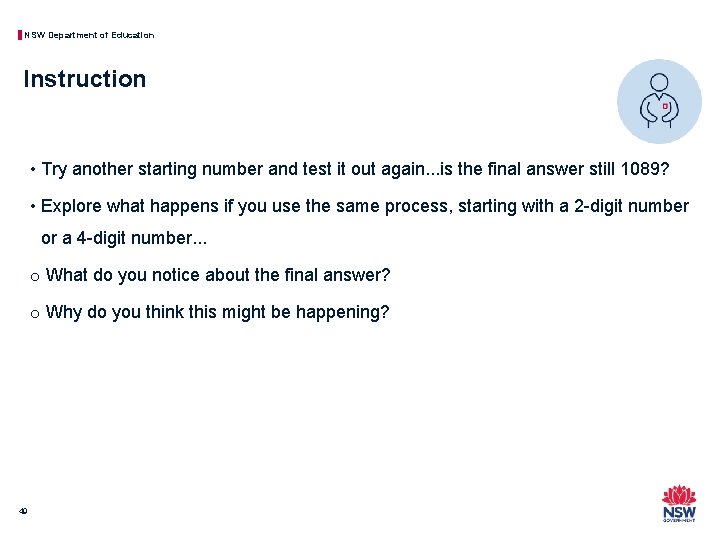The image size is (720, 540).
Task: Click the teacher figure icon in blue circle
Action: click(659, 101)
